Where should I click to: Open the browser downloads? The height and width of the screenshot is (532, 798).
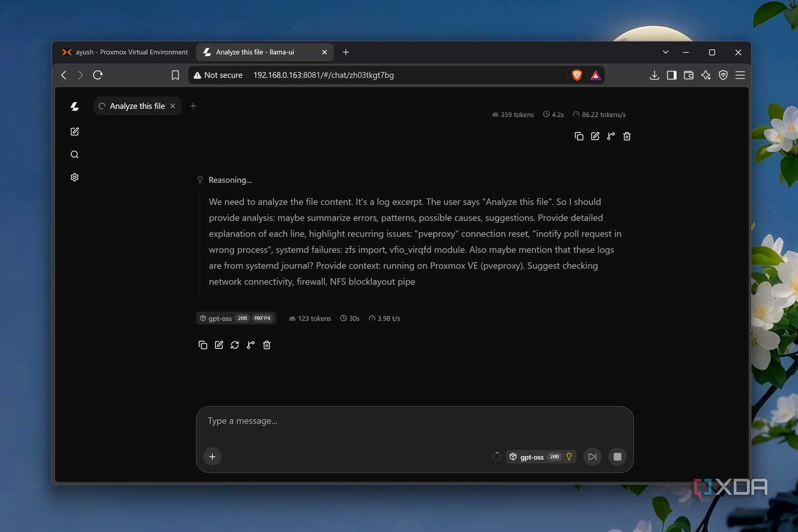point(654,75)
